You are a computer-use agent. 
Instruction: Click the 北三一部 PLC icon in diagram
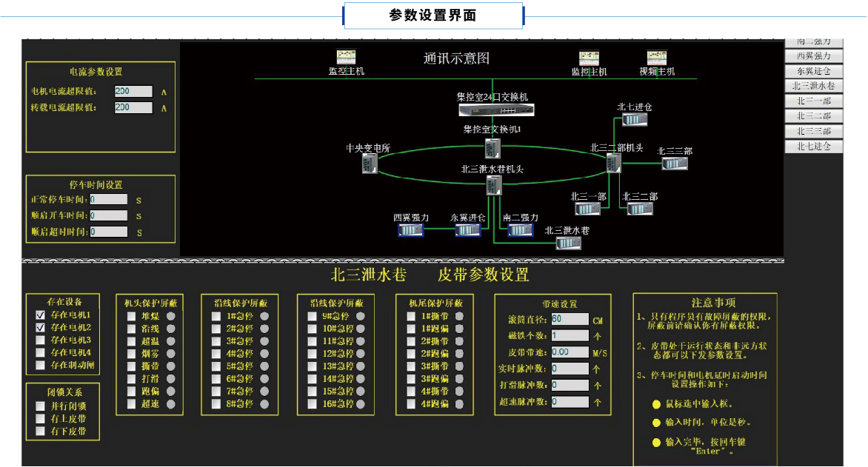point(588,209)
